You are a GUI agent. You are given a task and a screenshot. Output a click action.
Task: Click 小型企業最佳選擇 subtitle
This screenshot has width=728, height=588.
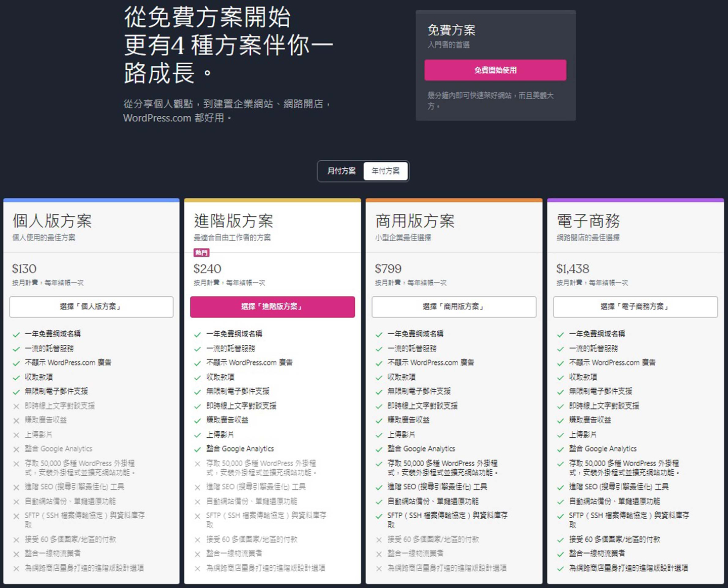pos(403,238)
